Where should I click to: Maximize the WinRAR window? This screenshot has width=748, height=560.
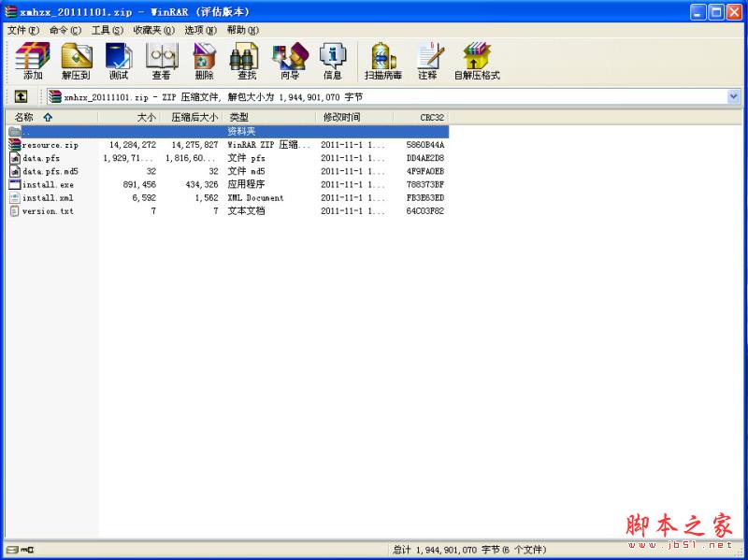[x=716, y=12]
